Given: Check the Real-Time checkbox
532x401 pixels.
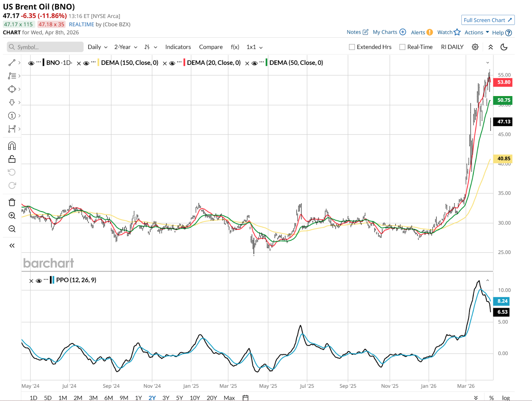Looking at the screenshot, I should click(x=402, y=47).
